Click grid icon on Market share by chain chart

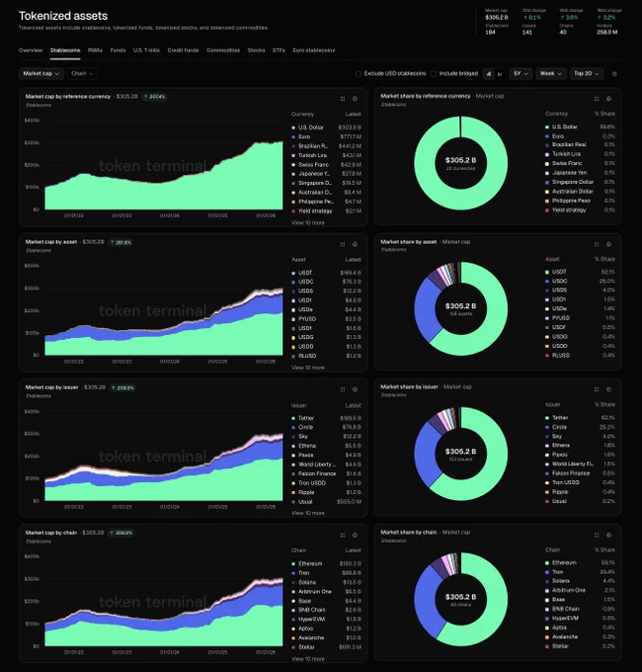(597, 535)
